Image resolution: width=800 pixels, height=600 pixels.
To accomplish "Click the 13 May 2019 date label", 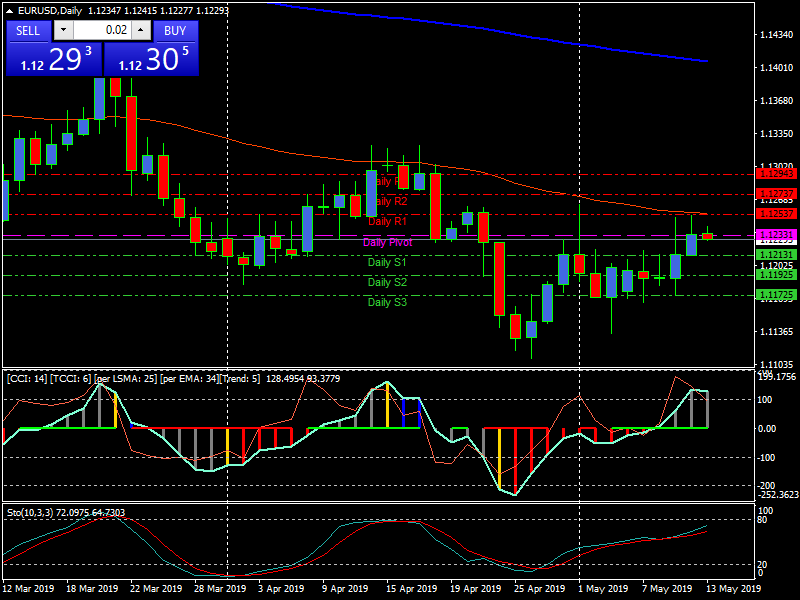I will pos(736,590).
